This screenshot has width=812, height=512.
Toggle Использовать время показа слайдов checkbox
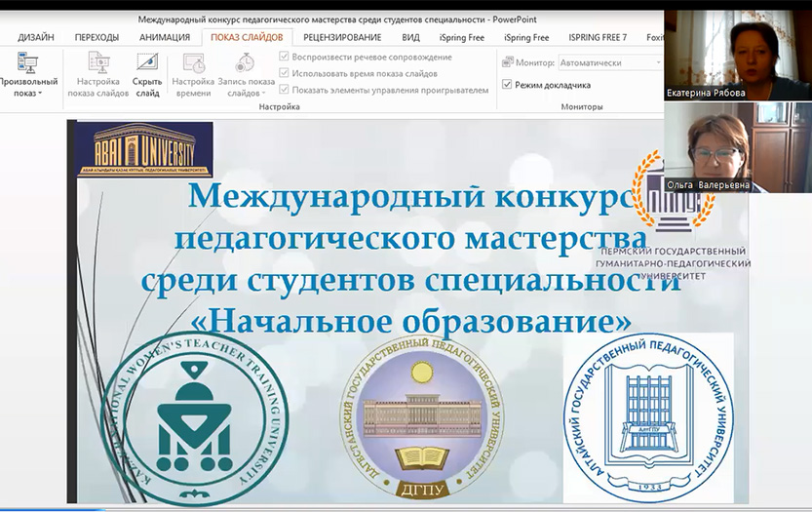[x=284, y=73]
